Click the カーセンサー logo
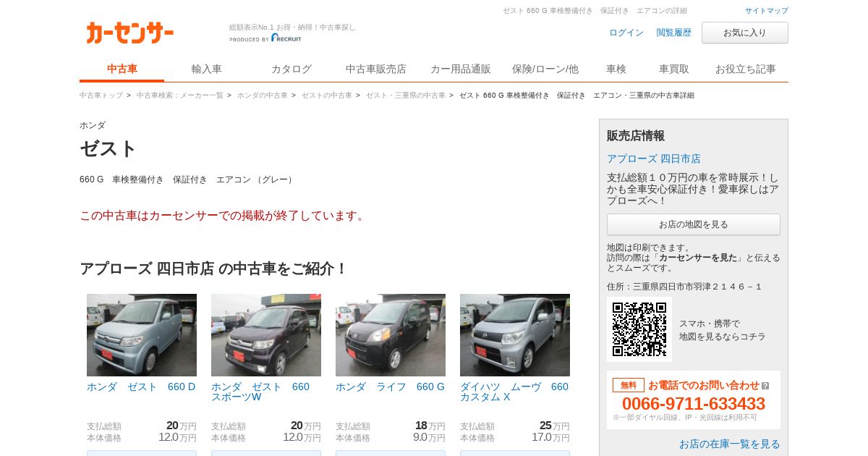 [x=130, y=33]
